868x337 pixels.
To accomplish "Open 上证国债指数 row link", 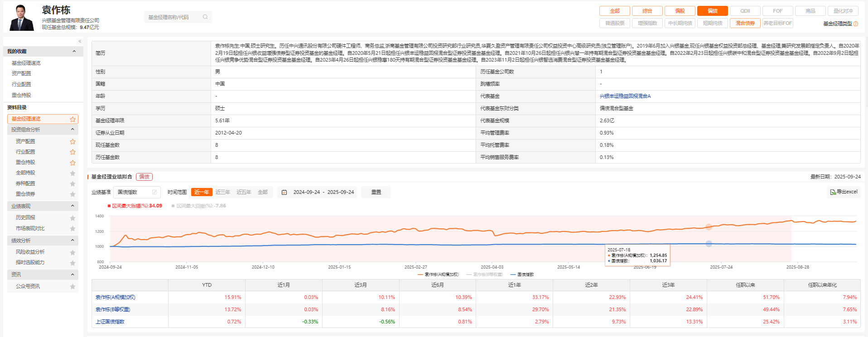I will pyautogui.click(x=110, y=322).
